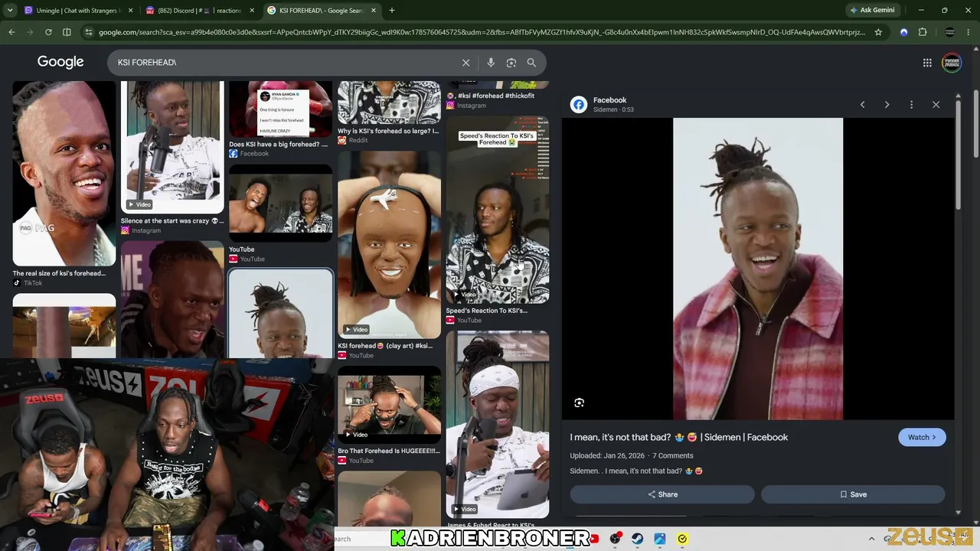Open the result thumbnail captioned 'YouTube'

[280, 201]
